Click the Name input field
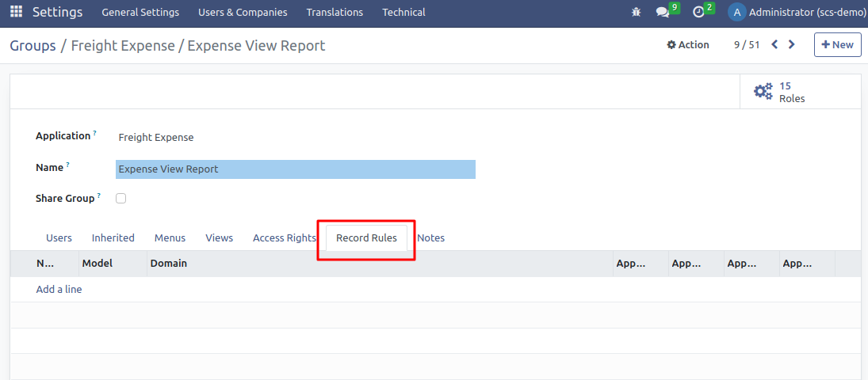The width and height of the screenshot is (868, 380). (x=296, y=169)
